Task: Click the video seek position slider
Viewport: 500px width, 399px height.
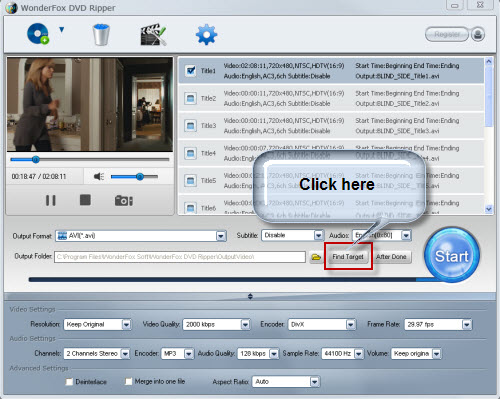Action: tap(90, 160)
